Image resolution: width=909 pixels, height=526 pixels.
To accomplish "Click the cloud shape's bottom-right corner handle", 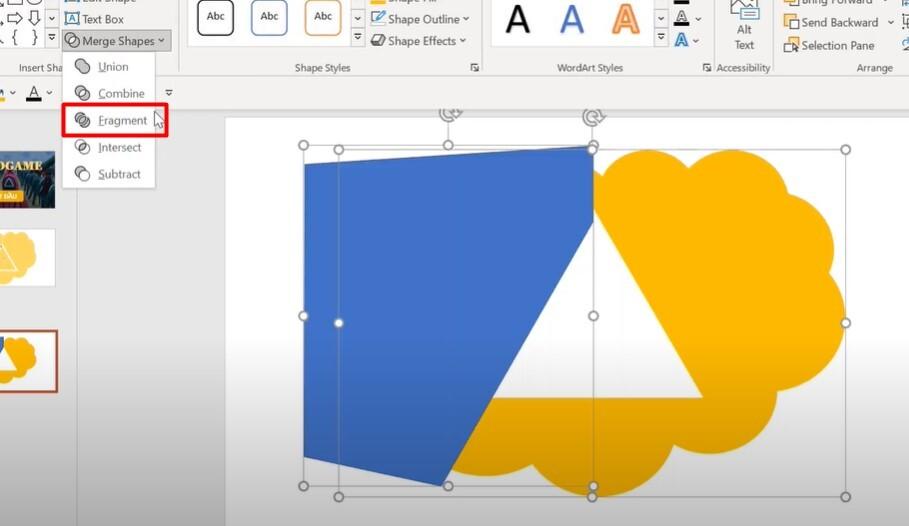I will click(845, 497).
